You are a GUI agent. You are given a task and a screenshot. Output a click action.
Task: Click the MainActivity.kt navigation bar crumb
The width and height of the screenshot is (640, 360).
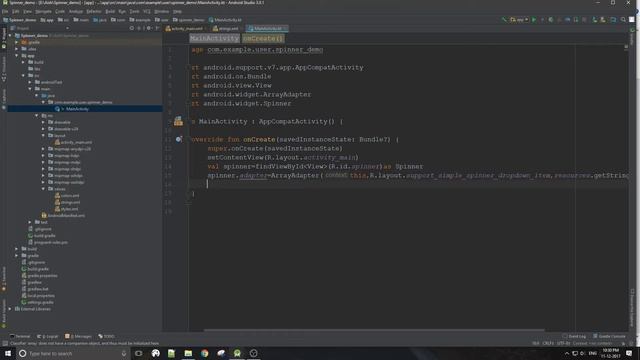click(x=225, y=20)
